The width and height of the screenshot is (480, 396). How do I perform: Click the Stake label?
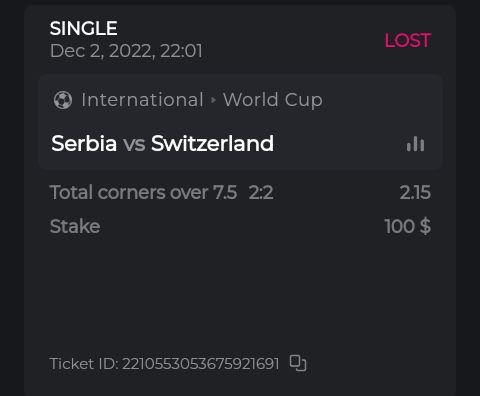(x=75, y=226)
